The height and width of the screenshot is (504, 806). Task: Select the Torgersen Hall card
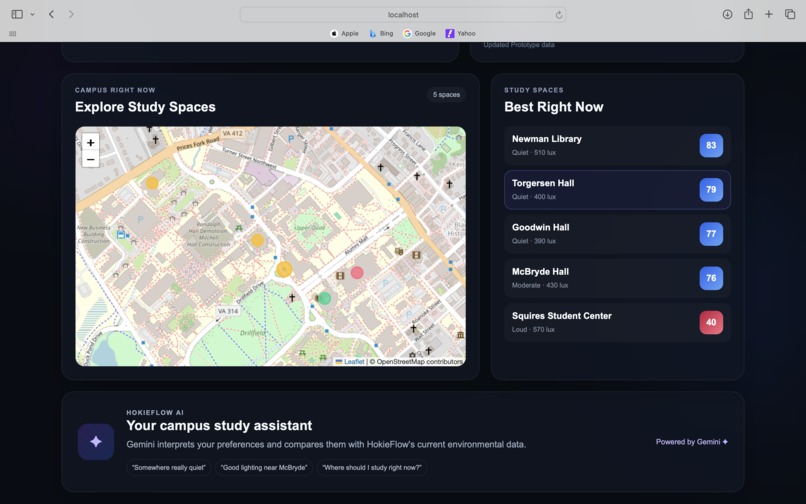tap(617, 189)
